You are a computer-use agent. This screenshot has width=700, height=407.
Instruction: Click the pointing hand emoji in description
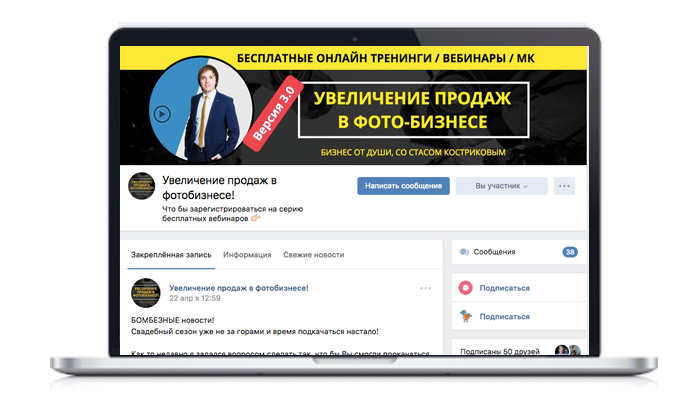point(255,218)
